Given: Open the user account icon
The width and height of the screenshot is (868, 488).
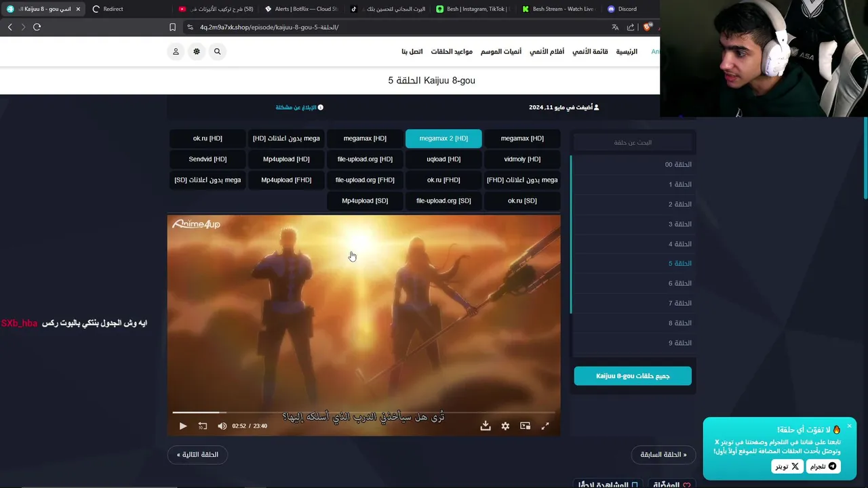Looking at the screenshot, I should [x=176, y=52].
